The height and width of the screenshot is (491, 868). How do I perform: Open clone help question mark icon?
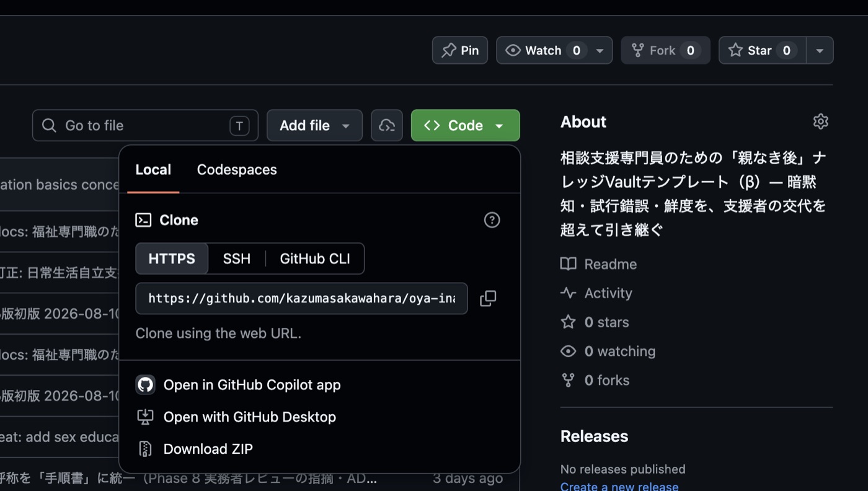(492, 220)
